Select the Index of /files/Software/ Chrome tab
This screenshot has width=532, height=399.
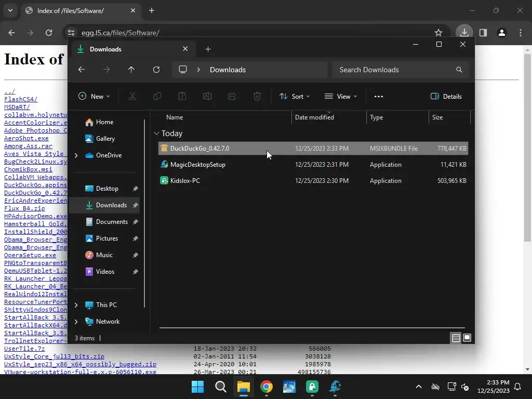click(81, 10)
